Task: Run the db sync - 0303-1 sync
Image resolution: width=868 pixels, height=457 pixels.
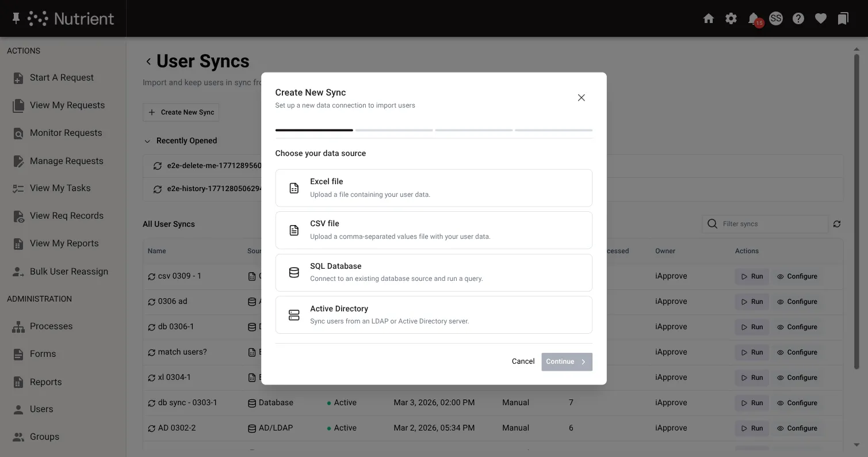Action: (752, 403)
